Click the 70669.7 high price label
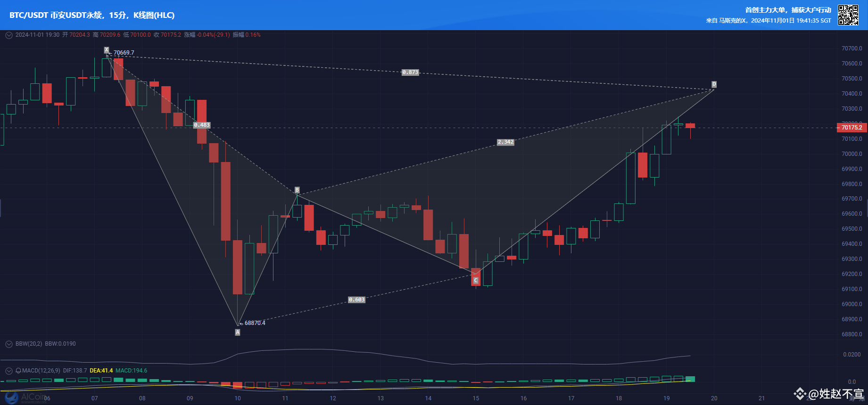868x405 pixels. (124, 53)
